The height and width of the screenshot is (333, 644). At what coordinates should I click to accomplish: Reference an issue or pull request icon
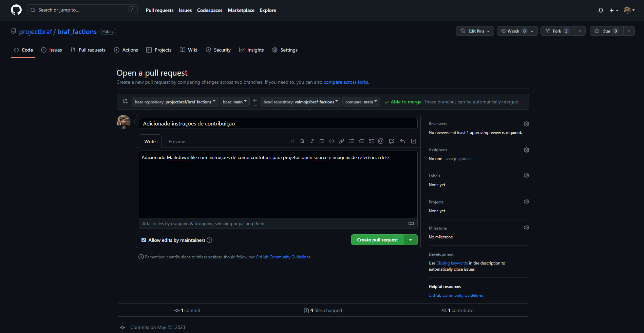pyautogui.click(x=392, y=141)
